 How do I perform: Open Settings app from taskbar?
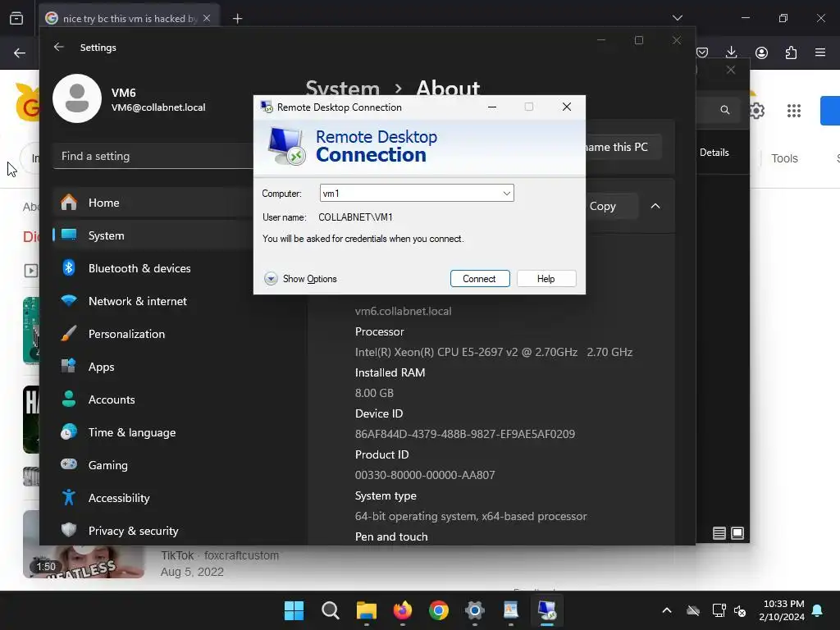click(475, 610)
